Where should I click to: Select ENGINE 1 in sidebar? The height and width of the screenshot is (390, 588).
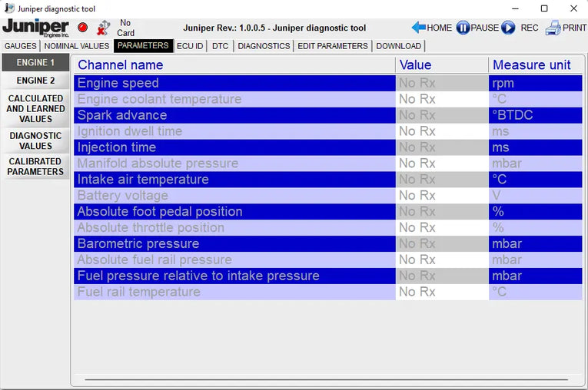pyautogui.click(x=35, y=62)
